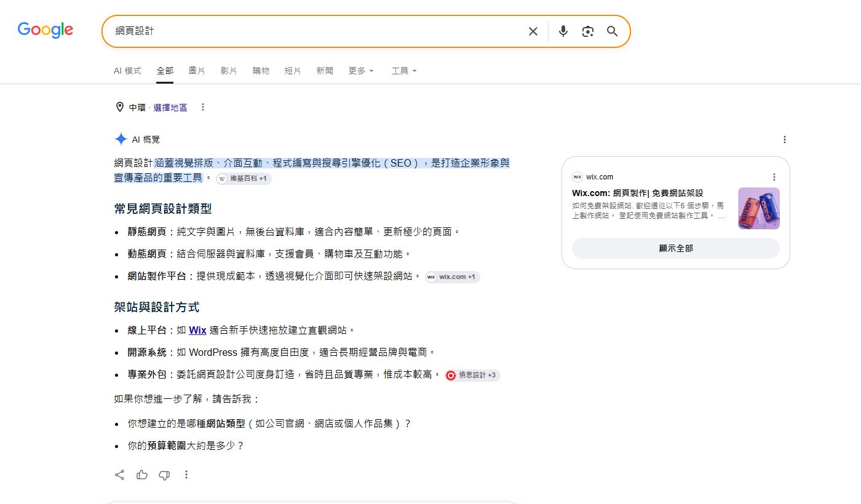Click the 開源系統 bullet text
Viewport: 861px width, 504px height.
(282, 352)
